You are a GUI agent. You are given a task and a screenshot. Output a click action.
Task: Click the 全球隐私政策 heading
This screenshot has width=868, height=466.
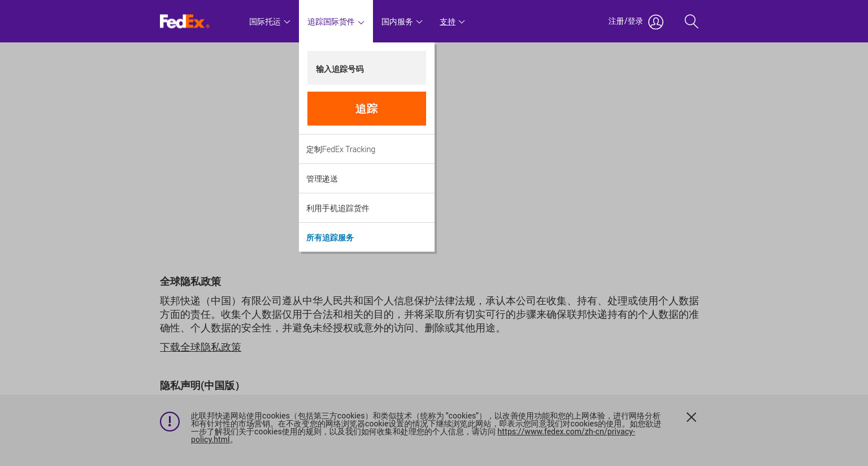tap(190, 282)
